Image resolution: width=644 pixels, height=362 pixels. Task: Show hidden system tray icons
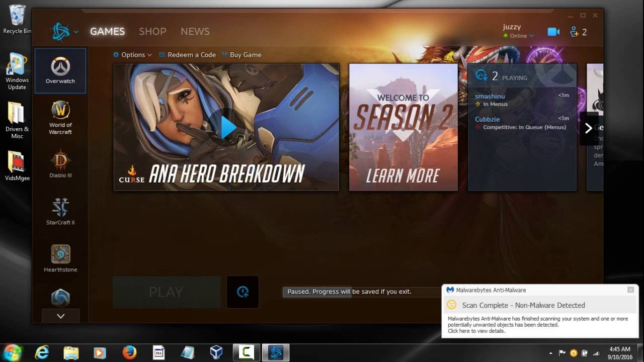(551, 353)
